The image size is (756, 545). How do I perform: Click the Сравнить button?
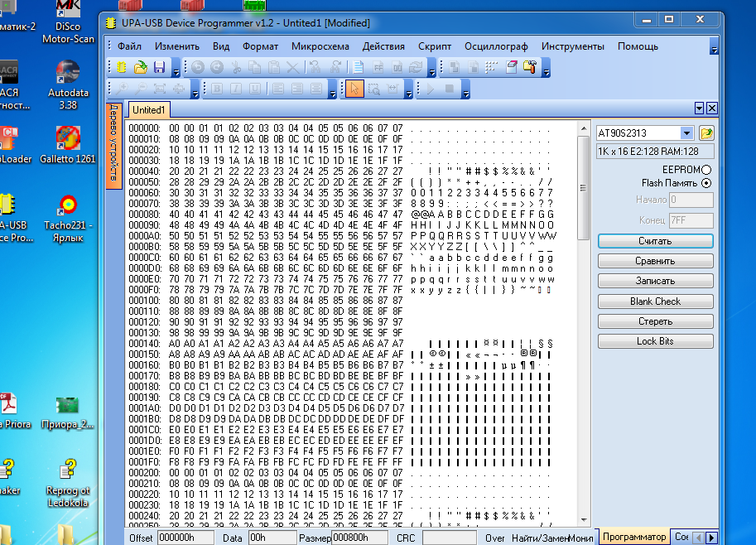655,261
